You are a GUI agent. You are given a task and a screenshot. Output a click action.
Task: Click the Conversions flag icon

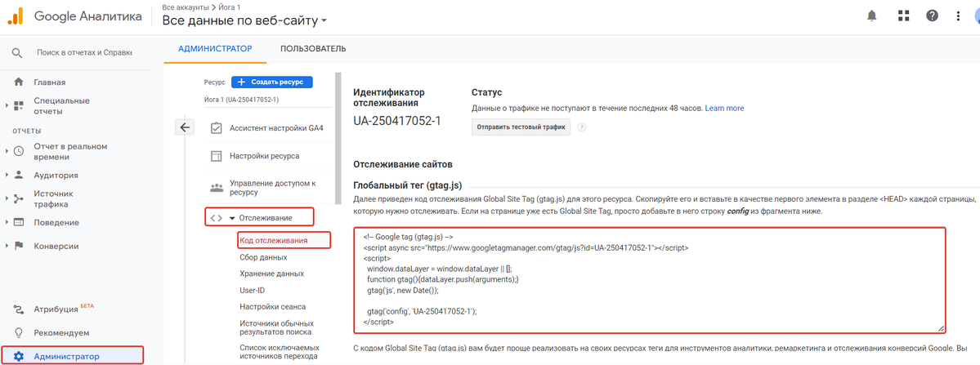pyautogui.click(x=19, y=246)
